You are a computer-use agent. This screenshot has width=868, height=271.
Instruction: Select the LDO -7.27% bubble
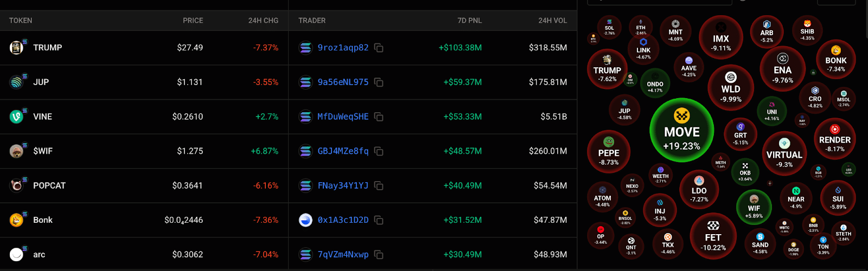(699, 189)
